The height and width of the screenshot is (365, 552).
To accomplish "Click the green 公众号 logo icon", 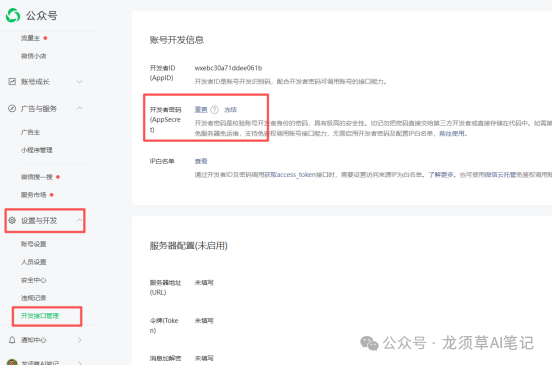I will (13, 15).
